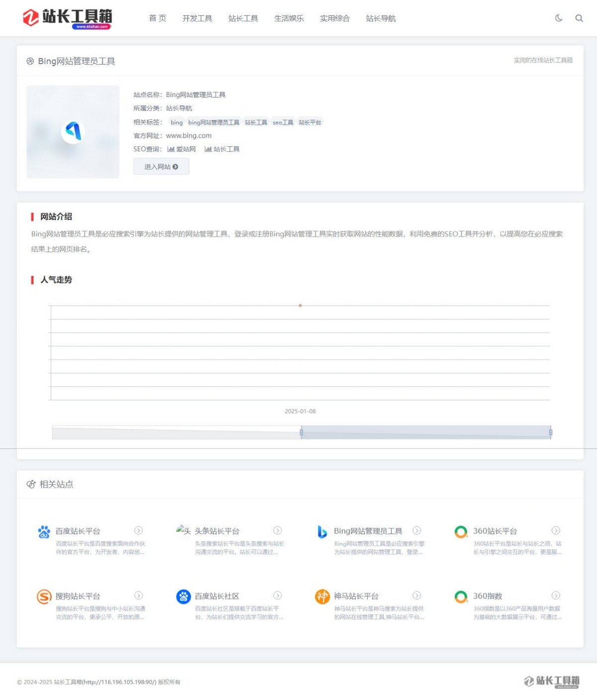The width and height of the screenshot is (597, 700).
Task: Click arrow icon next to Bing网站管理员工具 card
Action: [x=417, y=530]
